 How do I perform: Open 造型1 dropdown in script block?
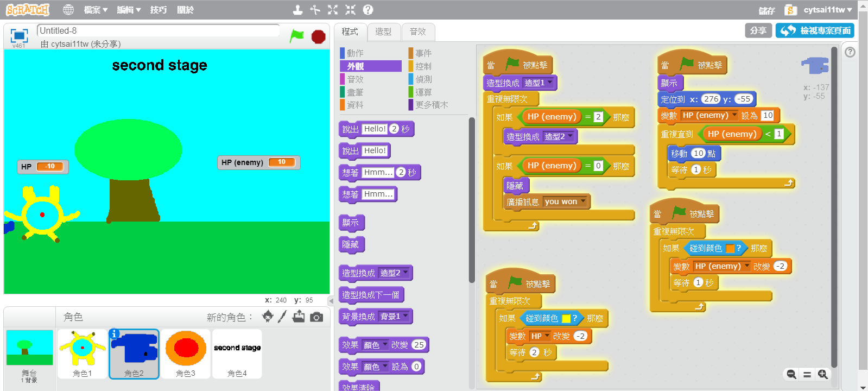(x=538, y=83)
